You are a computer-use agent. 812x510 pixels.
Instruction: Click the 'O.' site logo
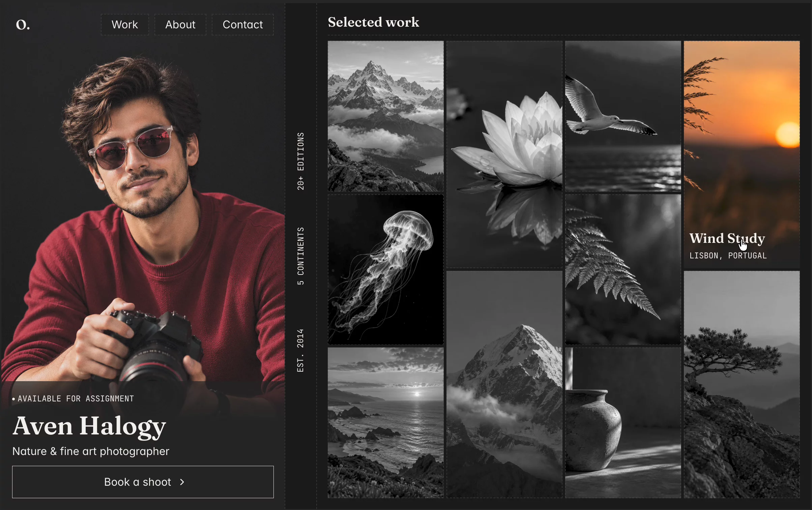click(23, 25)
